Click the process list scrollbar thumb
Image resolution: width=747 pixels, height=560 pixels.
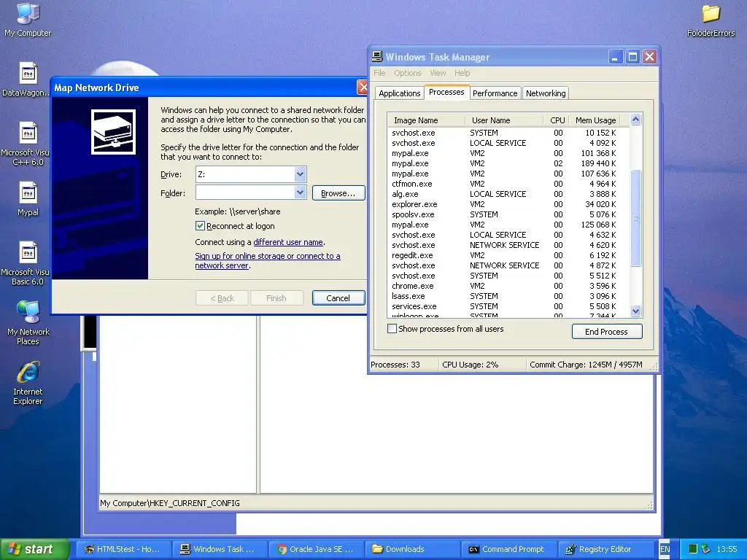[x=635, y=218]
